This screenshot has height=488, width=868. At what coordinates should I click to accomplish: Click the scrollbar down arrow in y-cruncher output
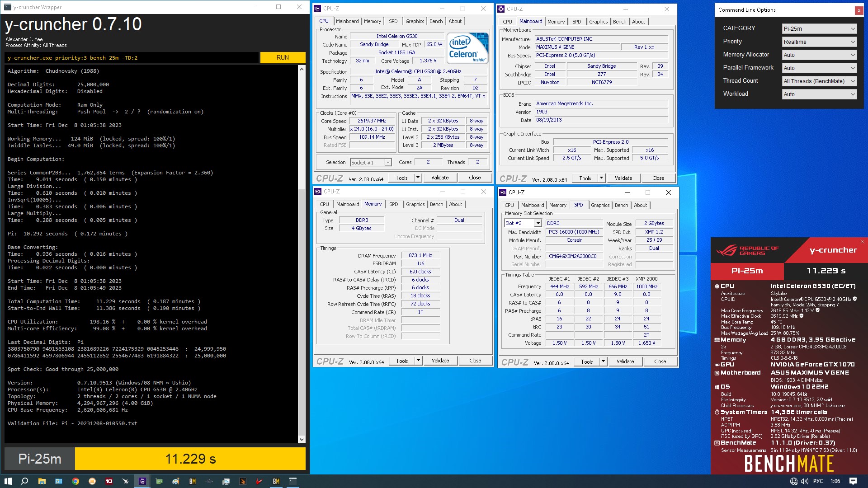[x=302, y=439]
